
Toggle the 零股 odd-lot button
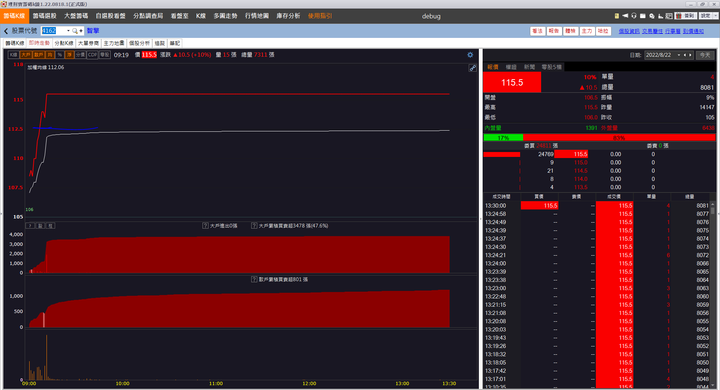105,55
